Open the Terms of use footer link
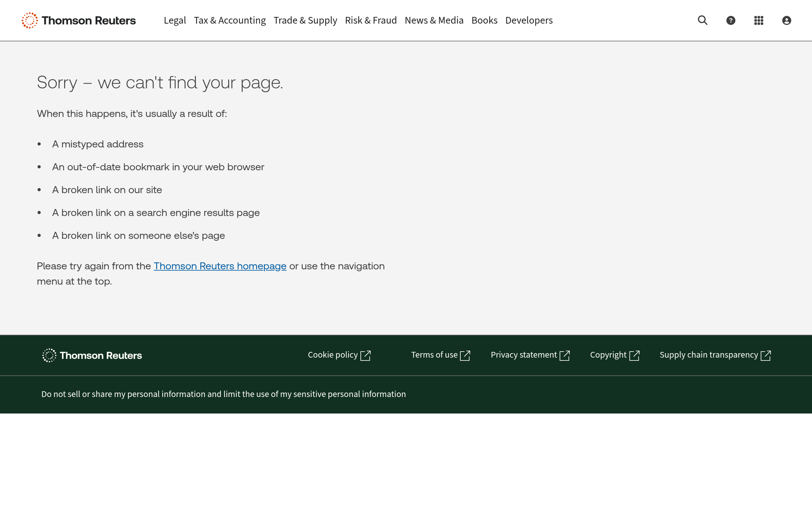 point(441,355)
